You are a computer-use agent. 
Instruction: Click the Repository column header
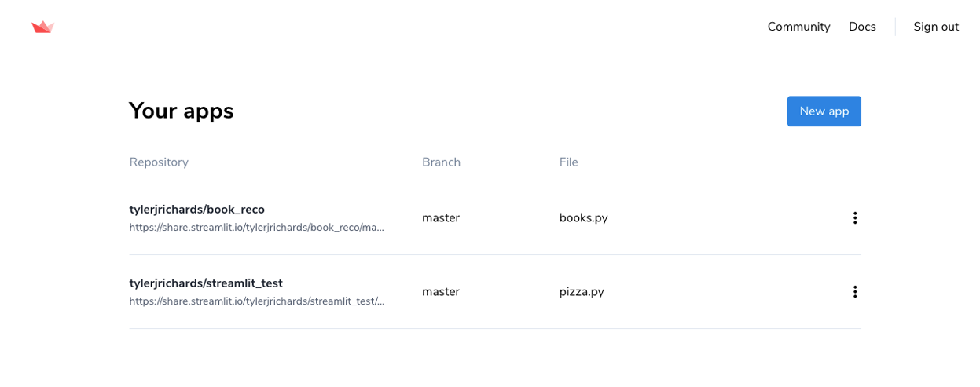[159, 162]
